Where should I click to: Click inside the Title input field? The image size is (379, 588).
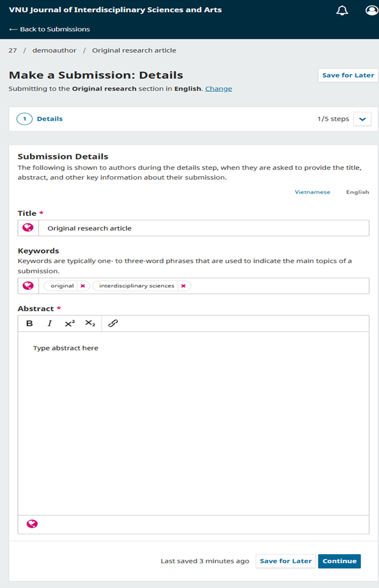click(204, 228)
